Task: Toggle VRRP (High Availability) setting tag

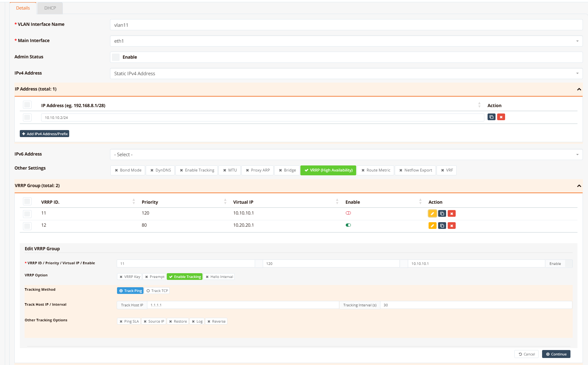Action: point(328,170)
